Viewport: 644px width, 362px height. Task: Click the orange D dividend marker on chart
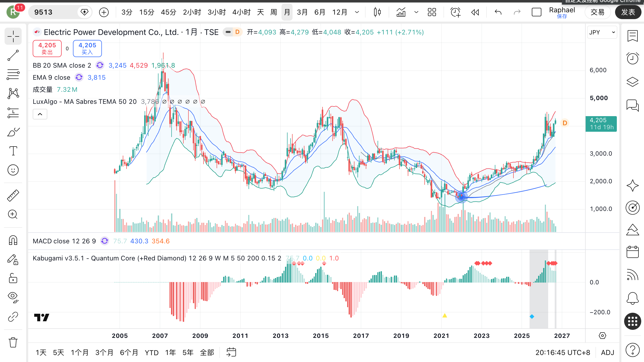click(x=565, y=123)
